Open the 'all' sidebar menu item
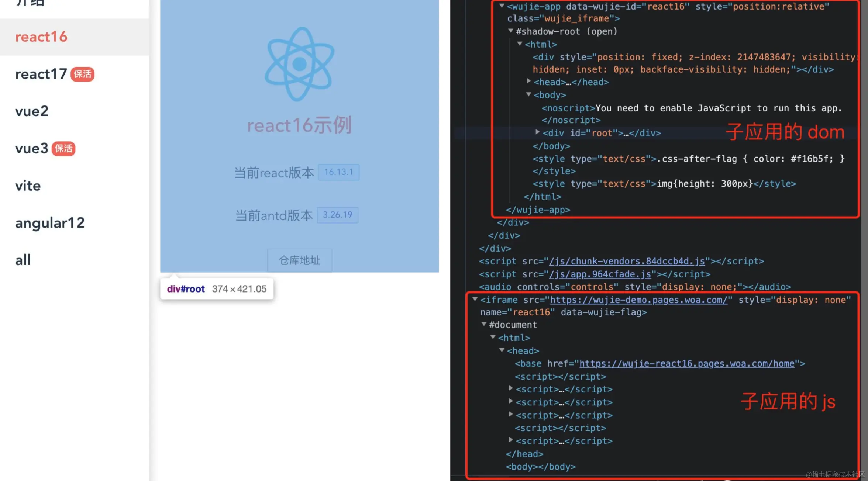The width and height of the screenshot is (868, 481). click(23, 260)
